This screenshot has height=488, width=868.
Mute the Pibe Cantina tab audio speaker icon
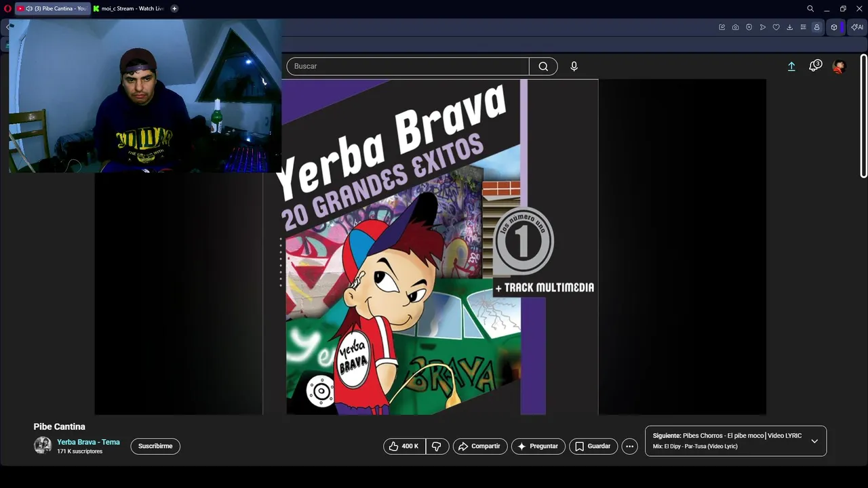pos(29,9)
